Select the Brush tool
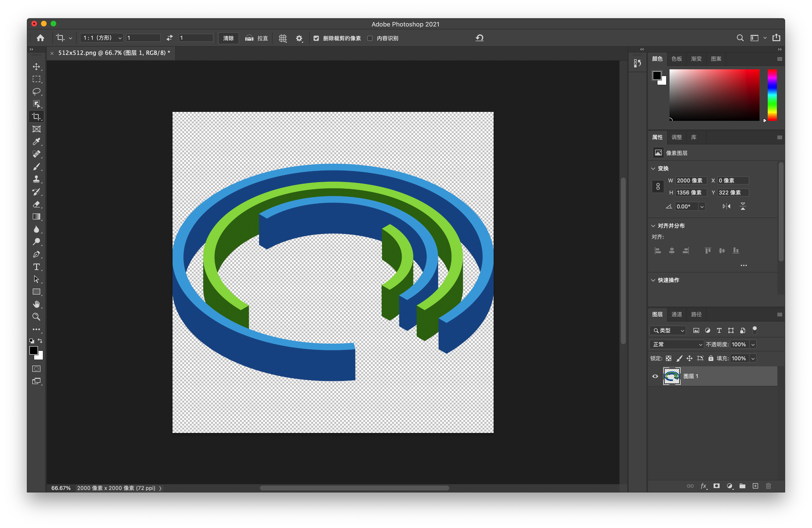 pos(37,167)
